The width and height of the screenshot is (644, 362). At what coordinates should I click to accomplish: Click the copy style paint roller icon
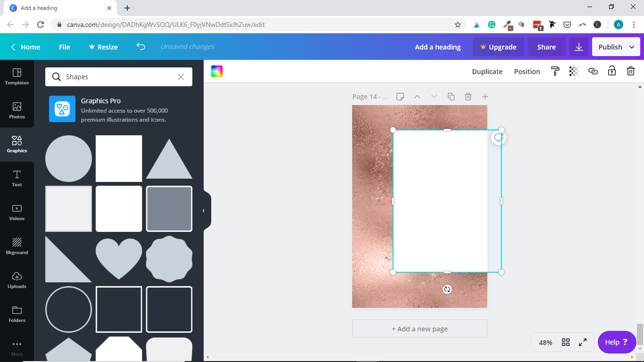pos(555,71)
